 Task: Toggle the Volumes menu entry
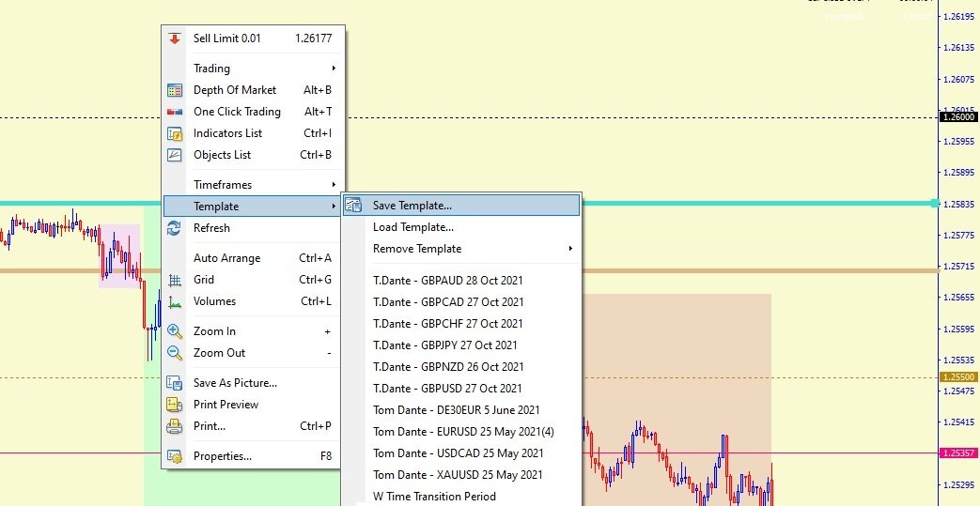(253, 301)
